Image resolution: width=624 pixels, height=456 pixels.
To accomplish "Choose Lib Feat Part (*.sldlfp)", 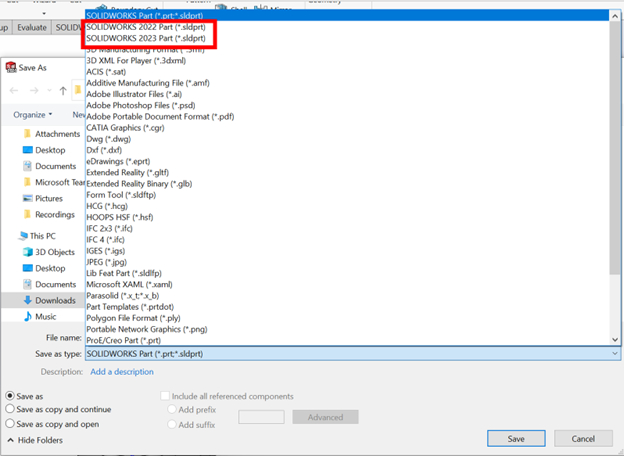I will 347,273.
